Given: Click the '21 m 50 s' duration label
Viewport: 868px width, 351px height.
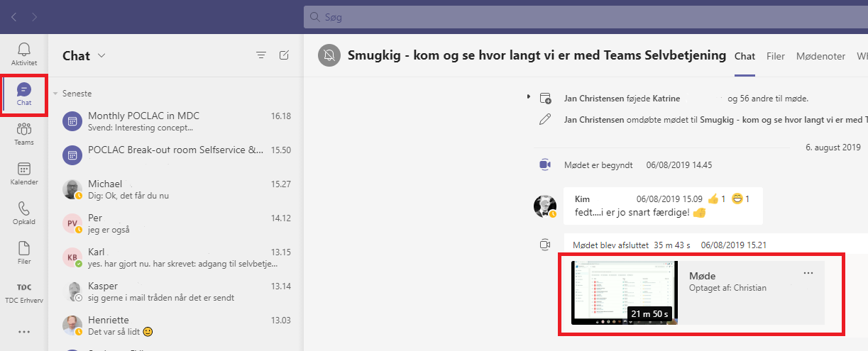Looking at the screenshot, I should [x=650, y=313].
